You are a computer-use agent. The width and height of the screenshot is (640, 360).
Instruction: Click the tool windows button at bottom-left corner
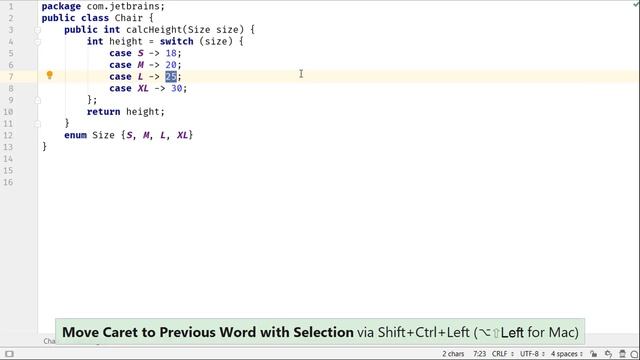click(x=9, y=354)
